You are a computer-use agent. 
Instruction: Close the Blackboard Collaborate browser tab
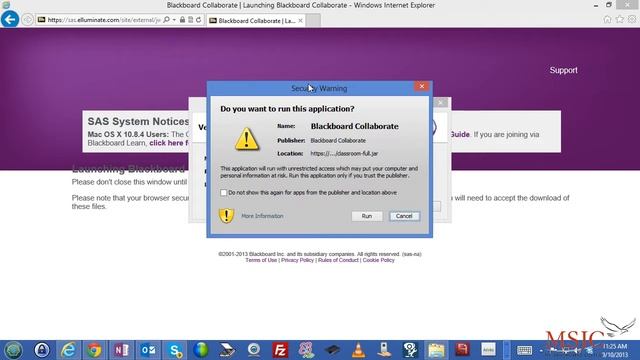coord(300,20)
